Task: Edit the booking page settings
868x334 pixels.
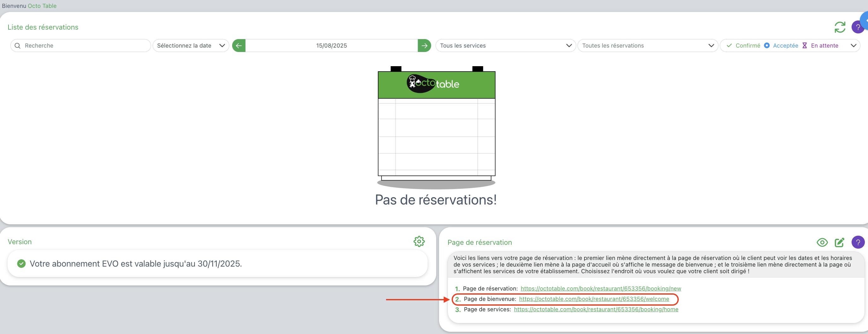Action: [839, 242]
